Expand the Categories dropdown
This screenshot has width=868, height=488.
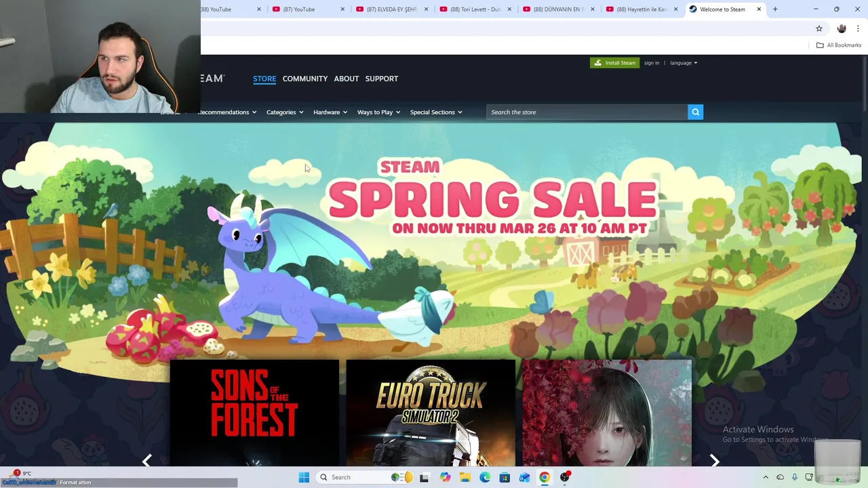285,113
